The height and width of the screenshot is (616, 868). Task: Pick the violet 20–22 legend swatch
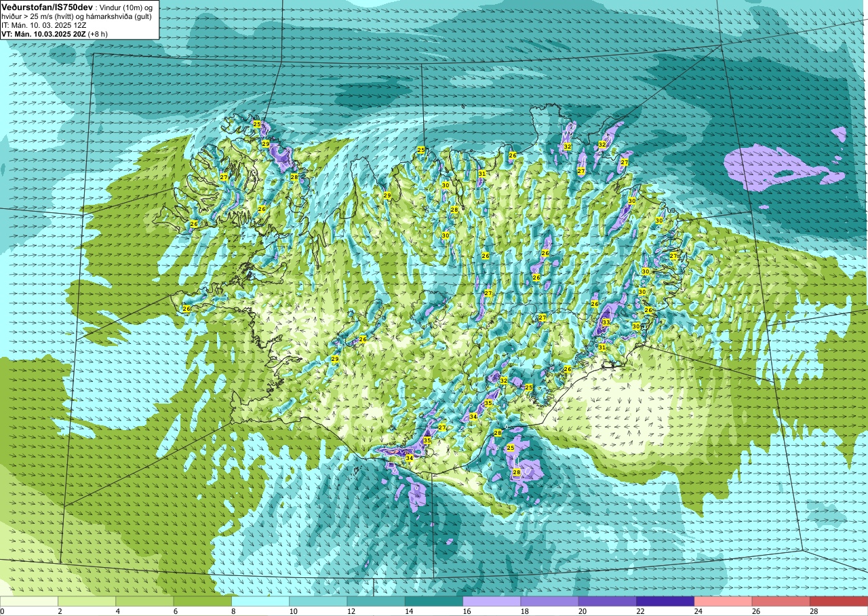tap(608, 601)
